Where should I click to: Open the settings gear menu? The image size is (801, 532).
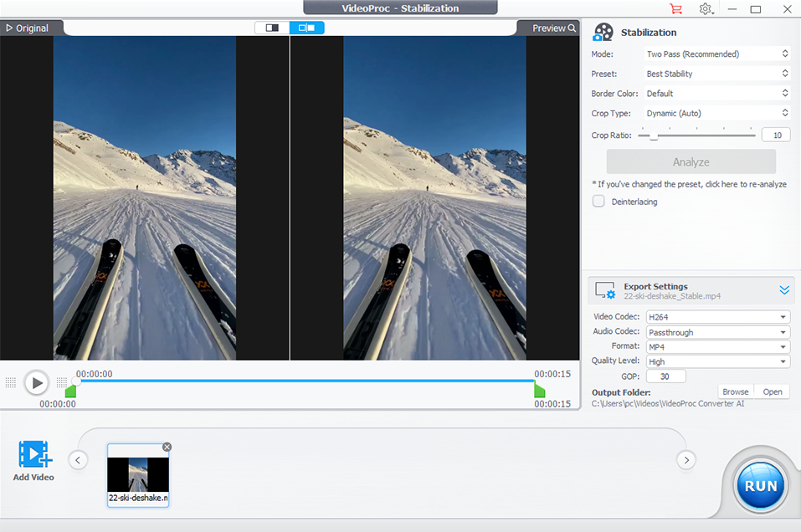point(706,9)
